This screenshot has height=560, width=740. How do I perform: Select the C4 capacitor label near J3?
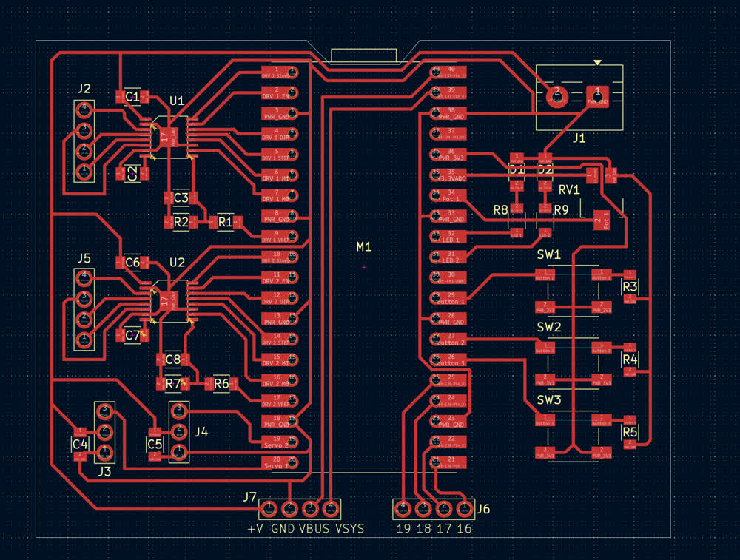[80, 444]
